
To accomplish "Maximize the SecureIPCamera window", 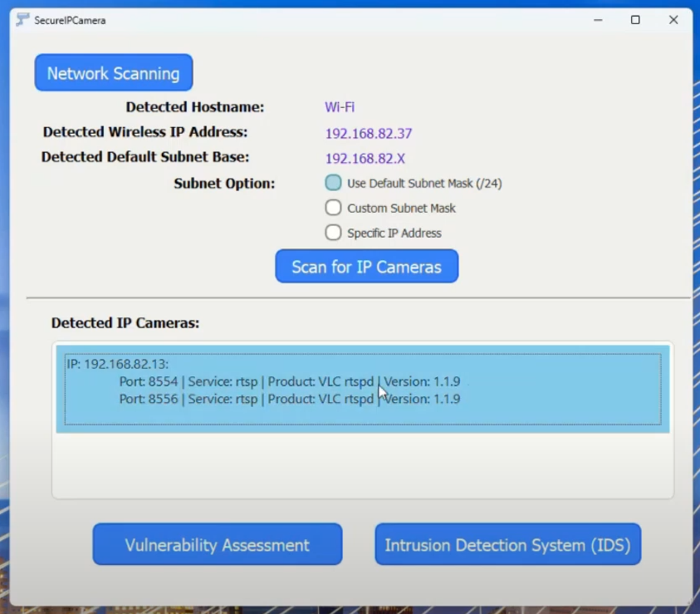I will [x=635, y=20].
